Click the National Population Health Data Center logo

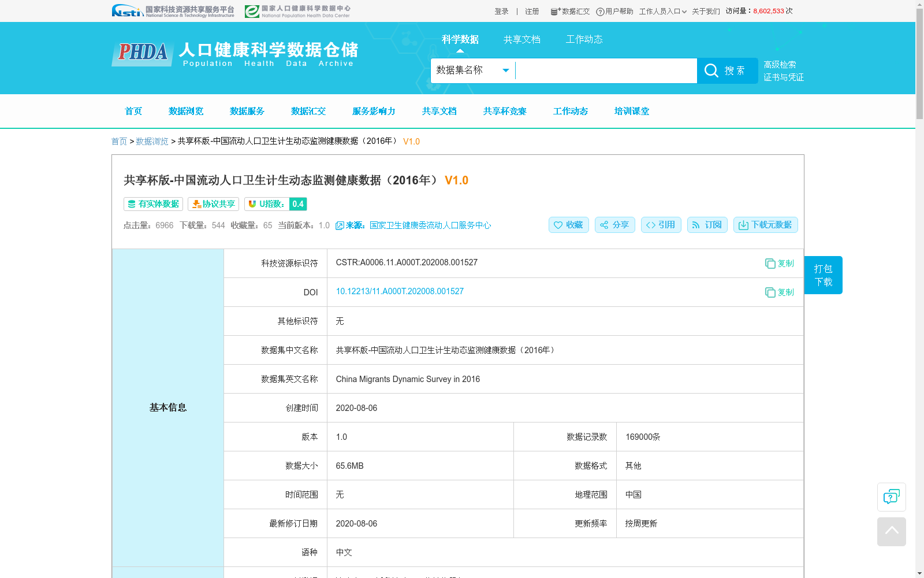click(297, 11)
